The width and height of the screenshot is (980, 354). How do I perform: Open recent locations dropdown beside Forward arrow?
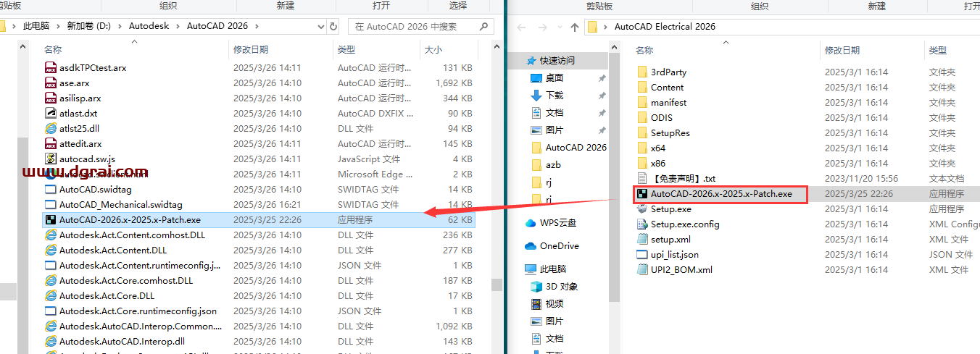click(x=559, y=27)
